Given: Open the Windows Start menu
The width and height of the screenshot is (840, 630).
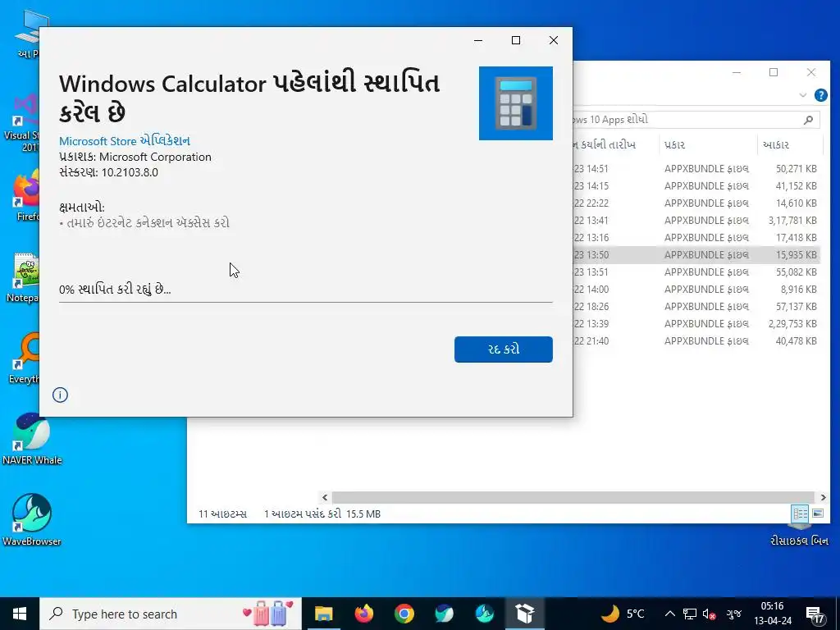Looking at the screenshot, I should [20, 614].
